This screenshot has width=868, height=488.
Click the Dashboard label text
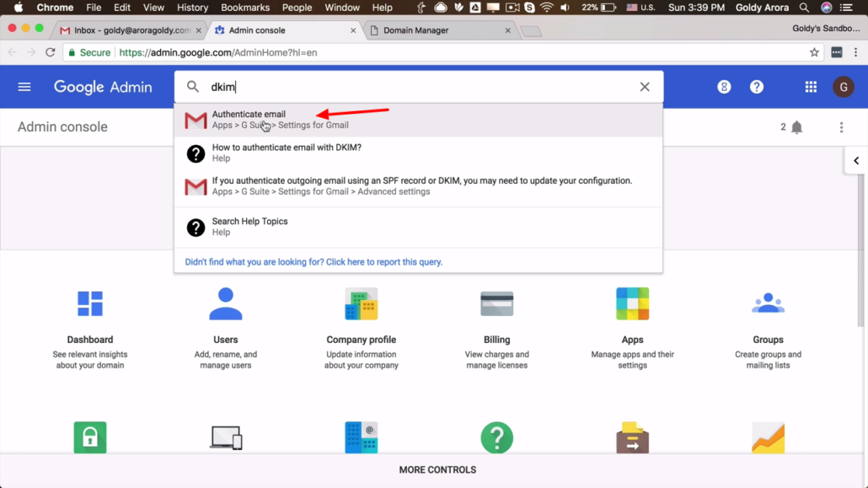89,340
